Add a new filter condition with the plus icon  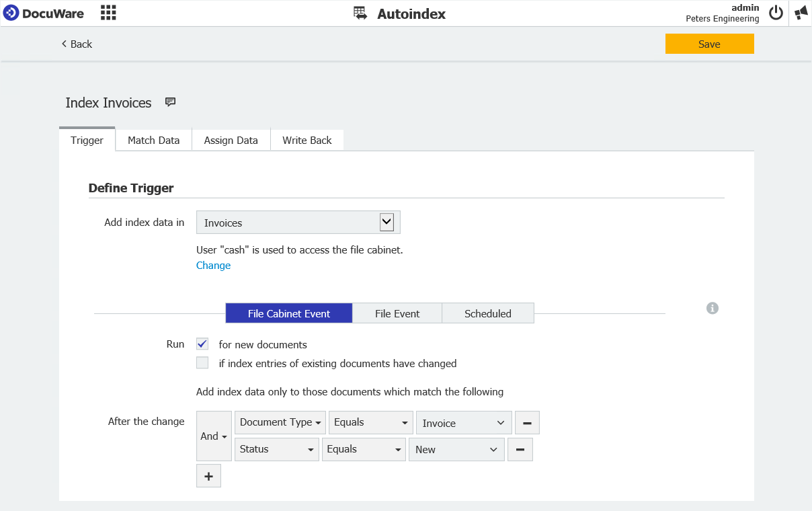(x=208, y=475)
